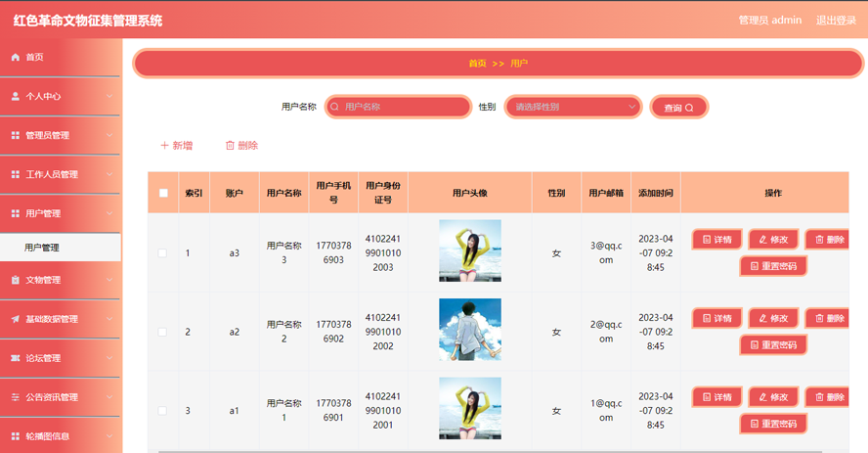Expand the 个人中心 menu chevron
Viewport: 868px width, 453px height.
click(109, 96)
